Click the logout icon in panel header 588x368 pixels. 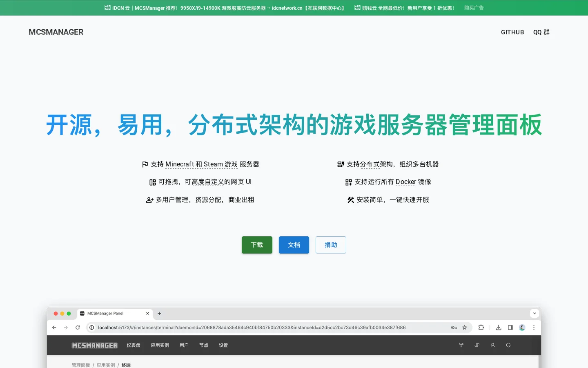(x=508, y=345)
